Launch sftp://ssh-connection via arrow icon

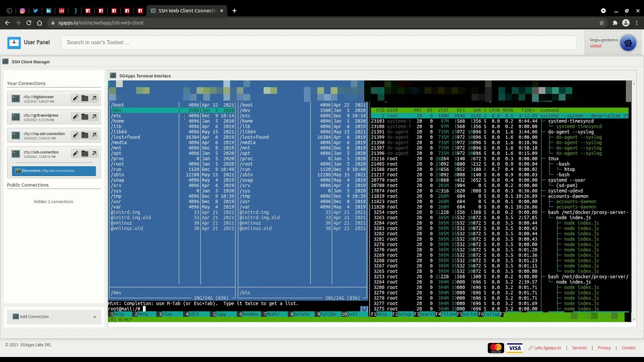click(94, 153)
